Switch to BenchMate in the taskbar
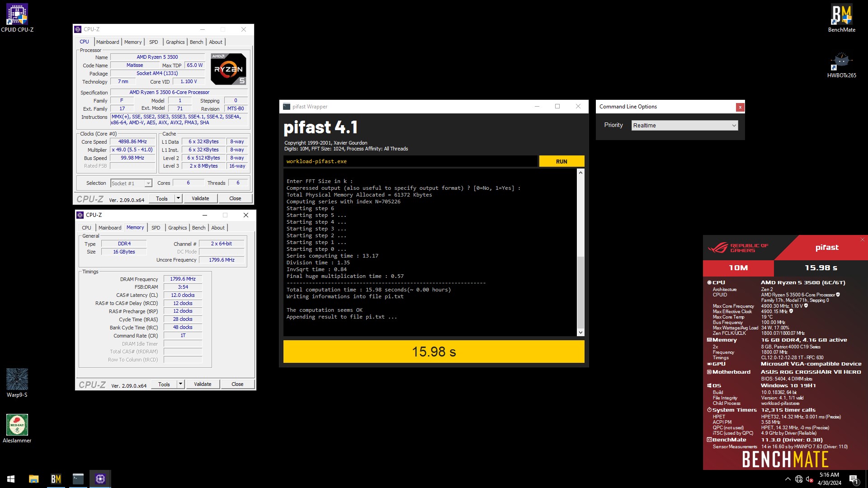Screen dimensions: 868x488 pos(56,479)
